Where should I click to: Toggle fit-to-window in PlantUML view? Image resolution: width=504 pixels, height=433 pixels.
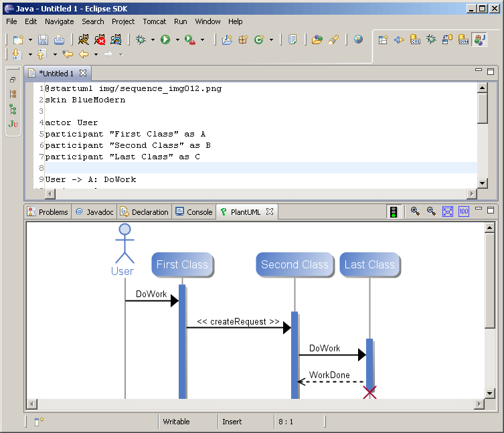(447, 211)
